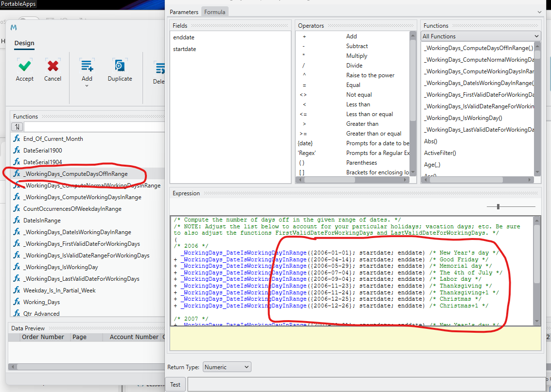This screenshot has height=392, width=551.
Task: Click the fx icon beside CountOccurrencesOfWeekdayInRange
Action: (17, 208)
